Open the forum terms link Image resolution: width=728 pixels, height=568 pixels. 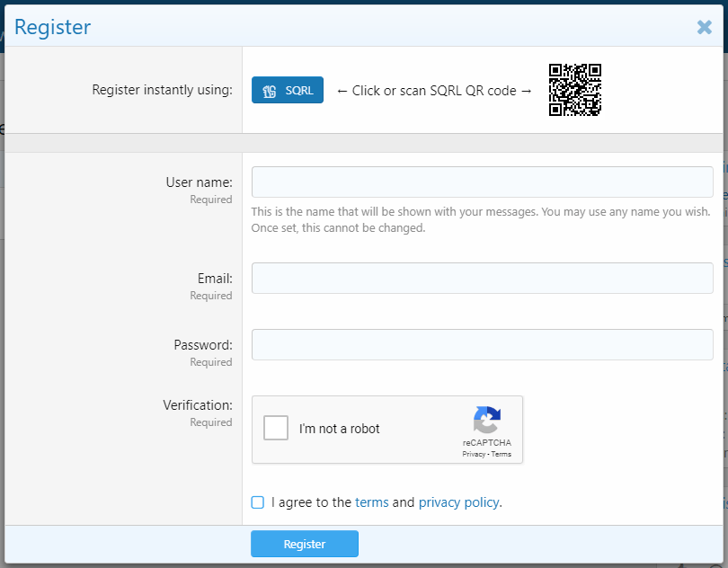(372, 502)
